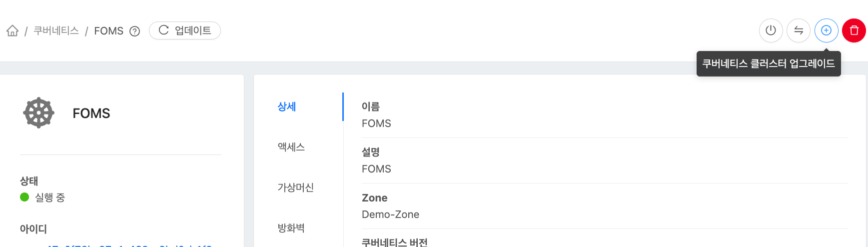868x247 pixels.
Task: Click the 쿠버네티스 버전 field label
Action: [394, 242]
